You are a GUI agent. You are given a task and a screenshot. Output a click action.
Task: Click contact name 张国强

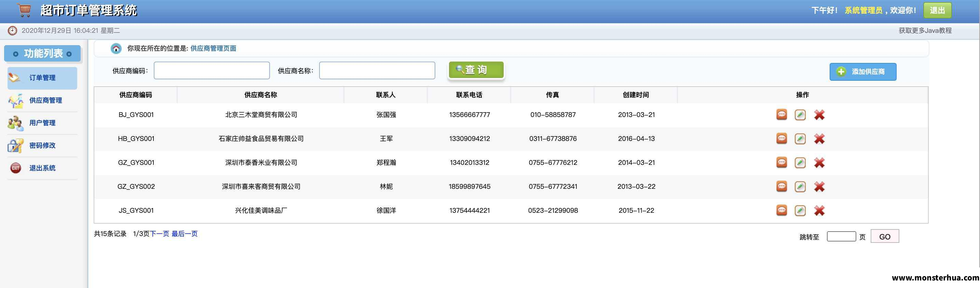[386, 115]
